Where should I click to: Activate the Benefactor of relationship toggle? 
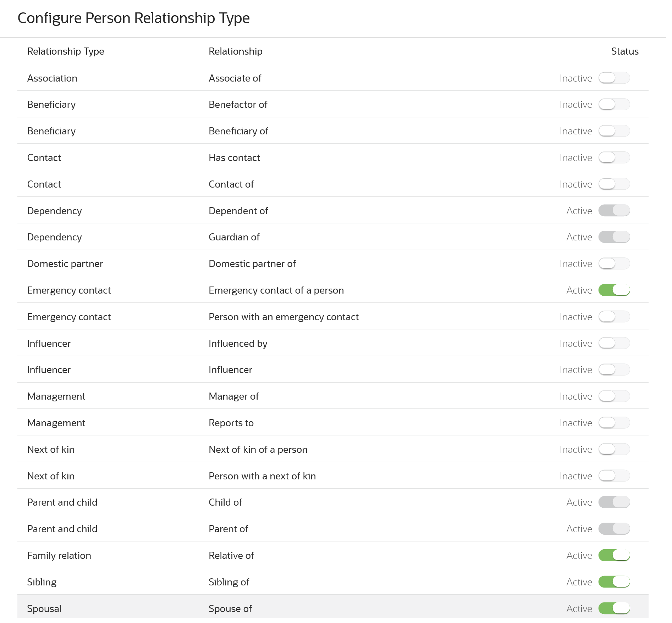pyautogui.click(x=614, y=105)
